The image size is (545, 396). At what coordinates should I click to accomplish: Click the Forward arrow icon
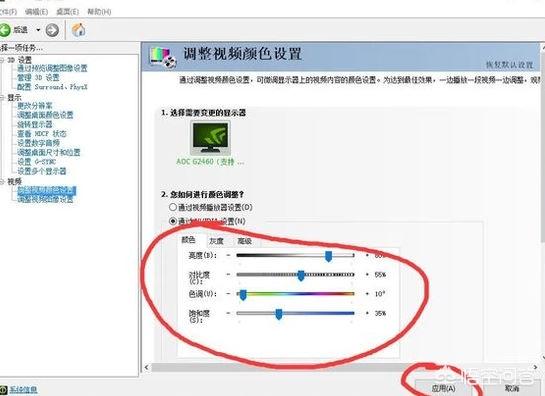[x=52, y=30]
